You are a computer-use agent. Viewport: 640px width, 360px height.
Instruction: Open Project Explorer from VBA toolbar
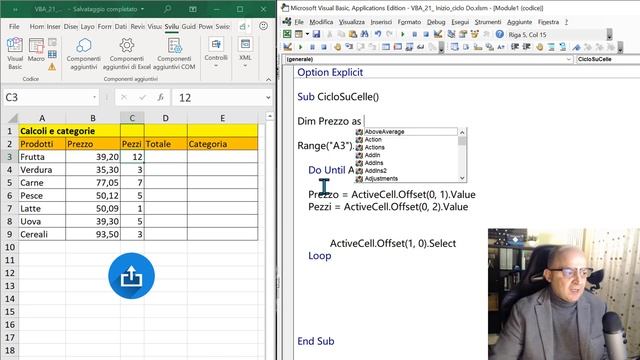pos(451,34)
